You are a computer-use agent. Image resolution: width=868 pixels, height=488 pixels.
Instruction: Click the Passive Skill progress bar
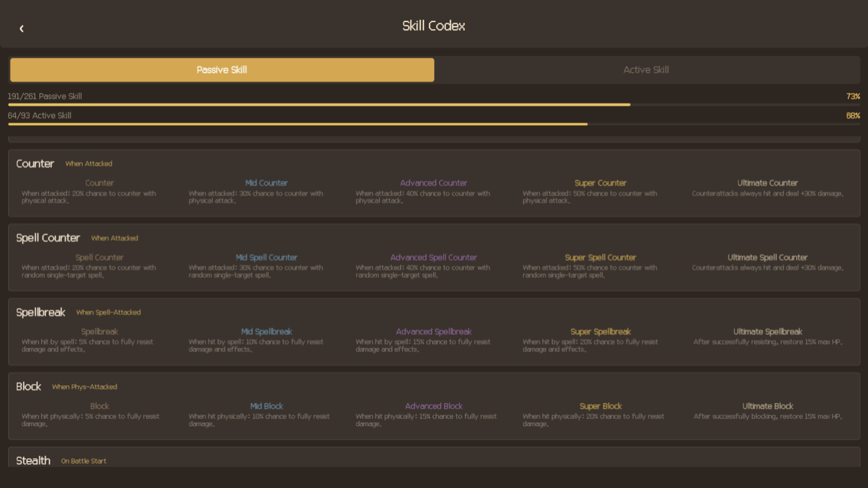(x=434, y=105)
